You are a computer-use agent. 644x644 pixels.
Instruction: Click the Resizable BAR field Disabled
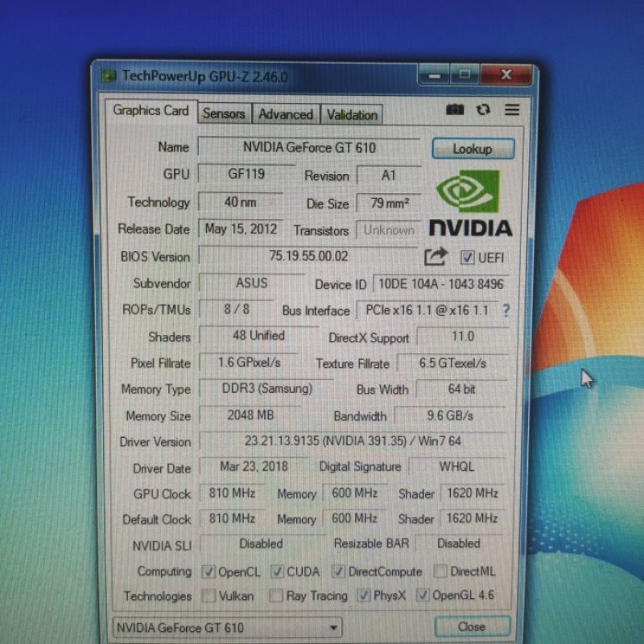[459, 543]
